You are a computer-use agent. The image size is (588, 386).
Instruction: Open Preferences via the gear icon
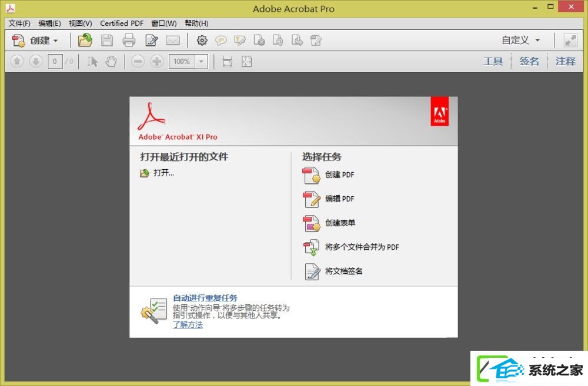(202, 40)
